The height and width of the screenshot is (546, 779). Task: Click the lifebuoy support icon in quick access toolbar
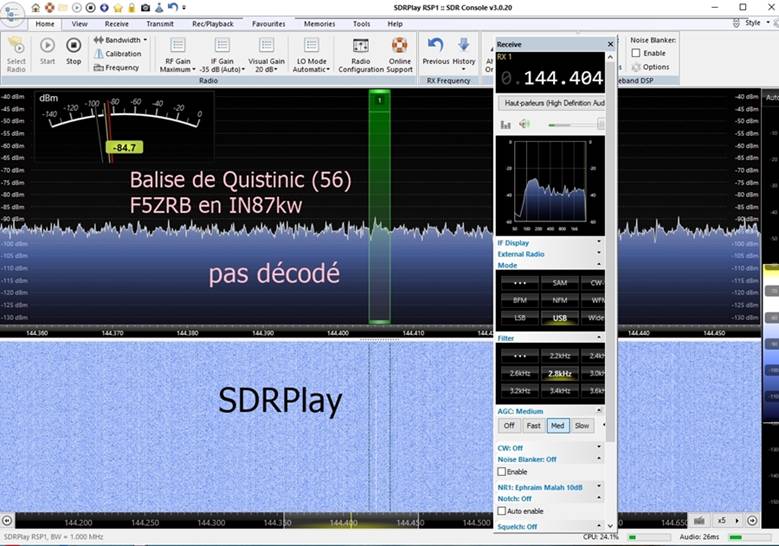[50, 8]
